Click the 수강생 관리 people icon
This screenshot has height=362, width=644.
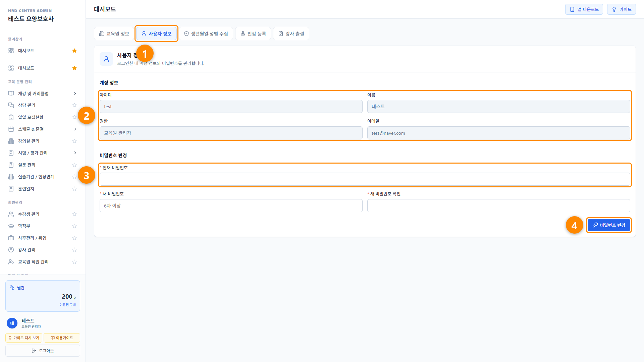pyautogui.click(x=11, y=214)
